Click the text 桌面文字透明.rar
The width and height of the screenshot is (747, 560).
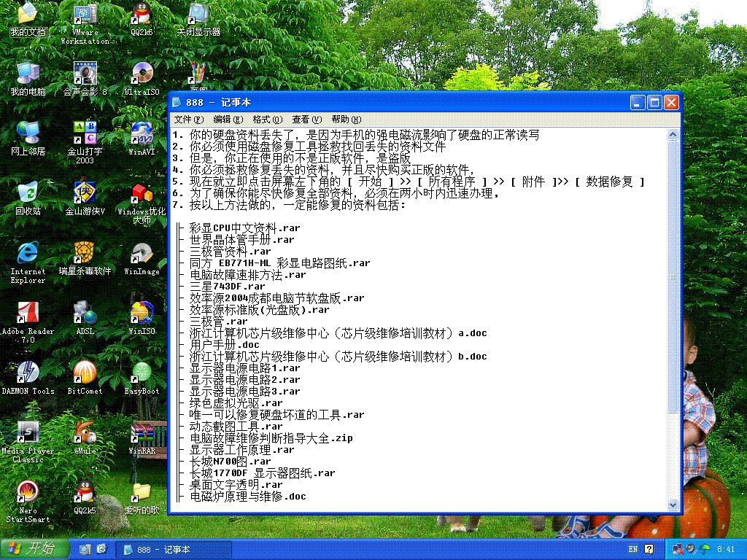(x=236, y=485)
